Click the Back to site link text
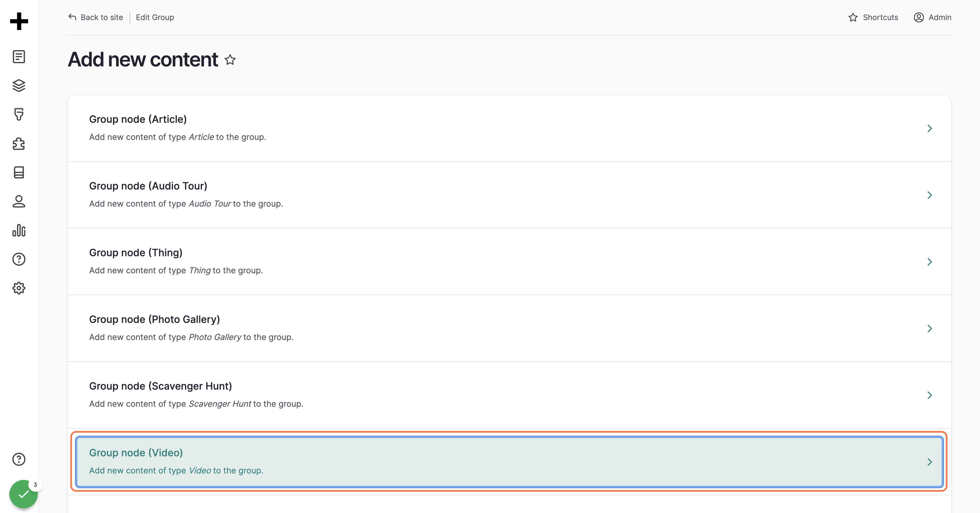The height and width of the screenshot is (513, 980). pyautogui.click(x=102, y=17)
